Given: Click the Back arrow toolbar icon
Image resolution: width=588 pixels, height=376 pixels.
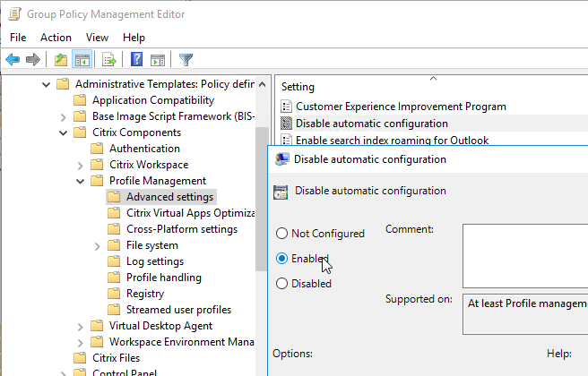Looking at the screenshot, I should [13, 60].
